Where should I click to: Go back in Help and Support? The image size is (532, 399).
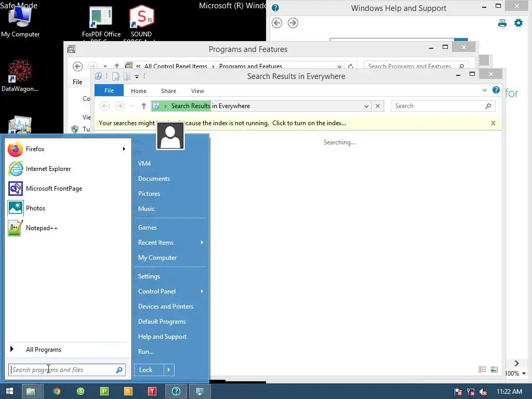point(277,23)
